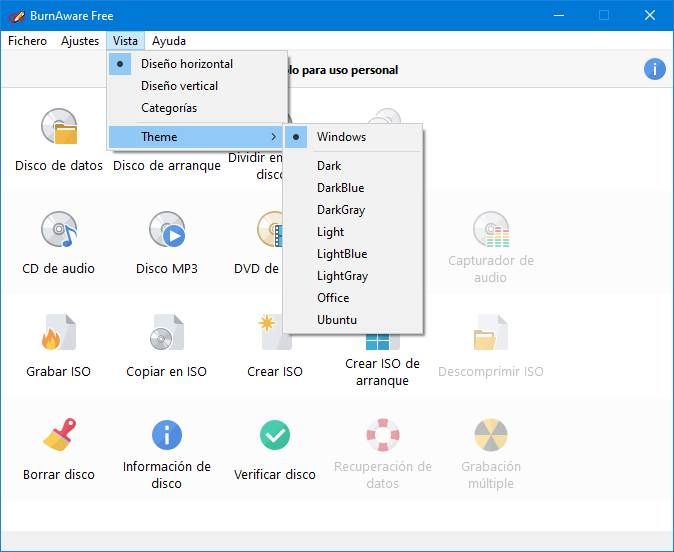
Task: Open the Verificar disco checkmark icon
Action: [x=275, y=435]
